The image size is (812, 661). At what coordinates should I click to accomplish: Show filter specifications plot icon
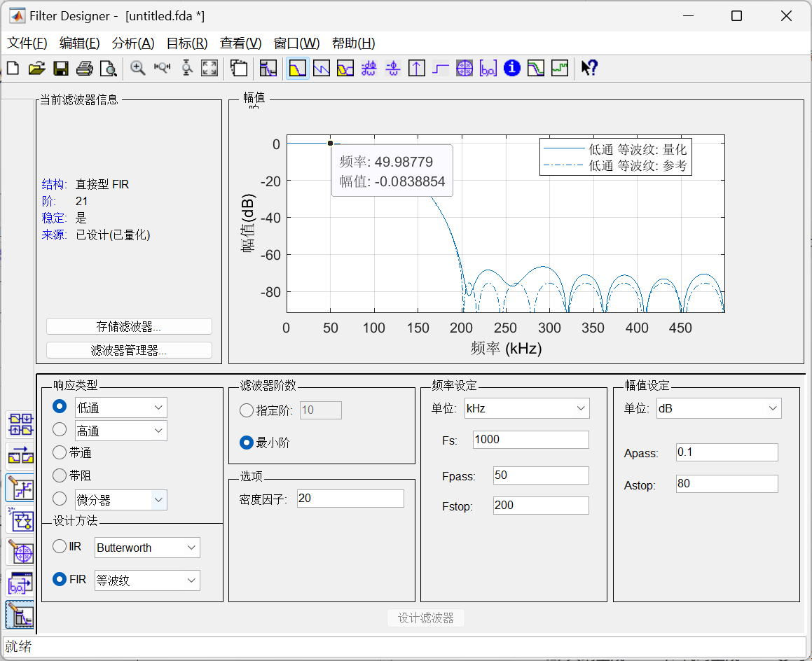tap(268, 68)
